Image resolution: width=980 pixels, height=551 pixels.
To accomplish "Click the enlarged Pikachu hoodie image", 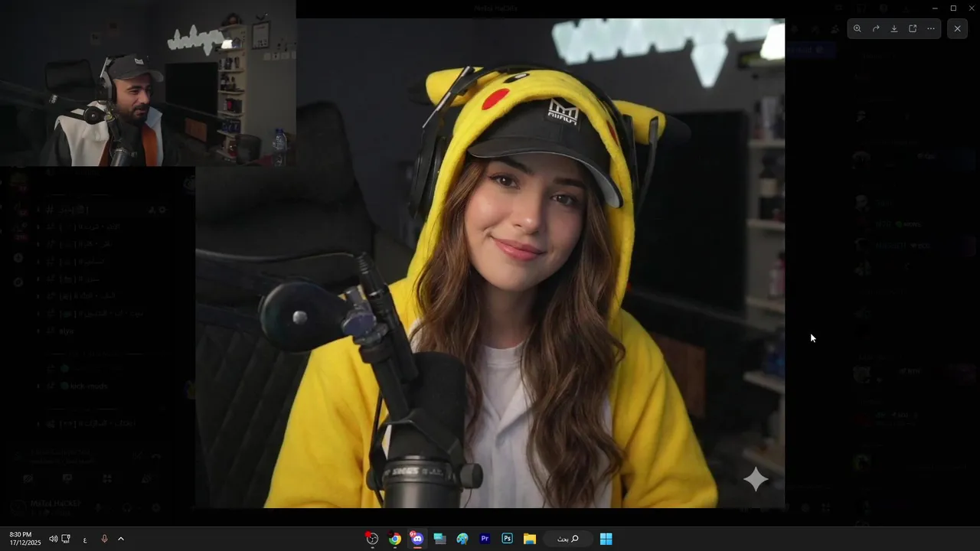I will (x=490, y=263).
